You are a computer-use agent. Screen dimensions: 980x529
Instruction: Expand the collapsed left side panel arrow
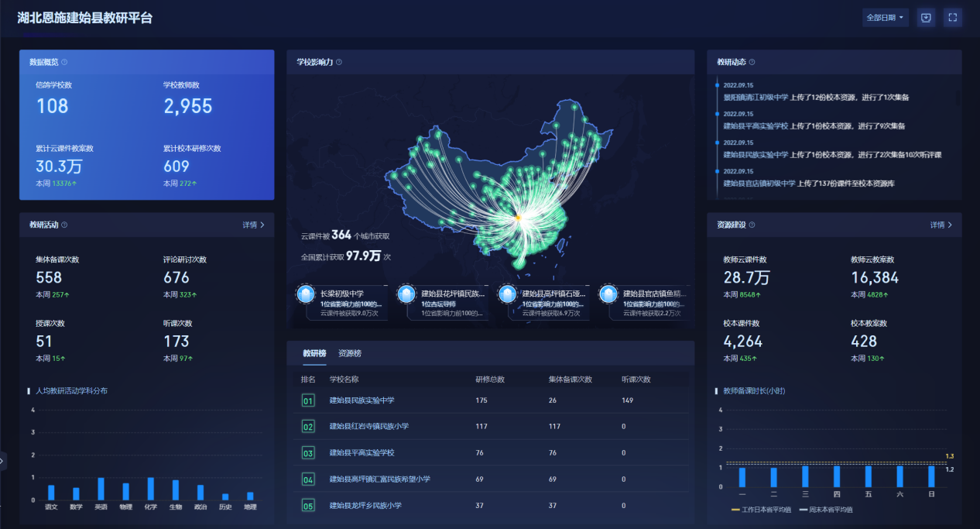pos(2,461)
